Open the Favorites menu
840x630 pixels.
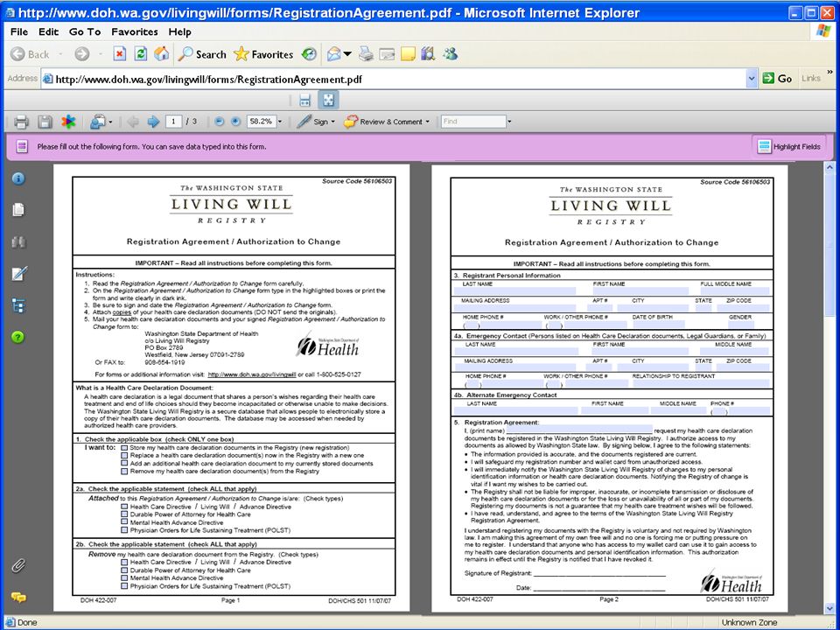tap(135, 32)
